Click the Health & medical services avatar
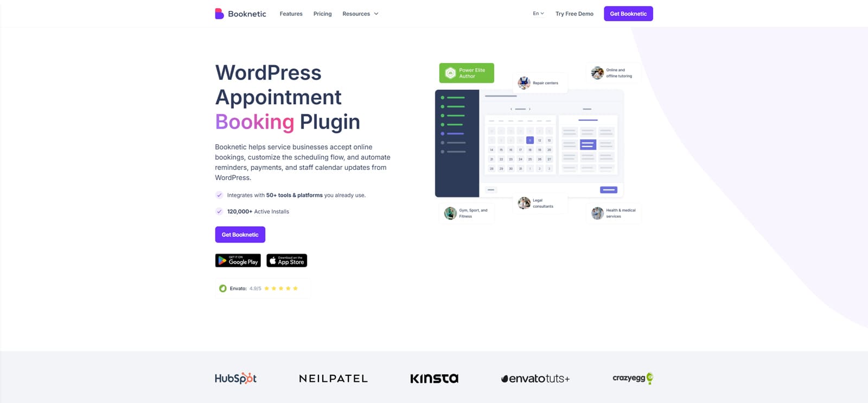868x403 pixels. 597,213
